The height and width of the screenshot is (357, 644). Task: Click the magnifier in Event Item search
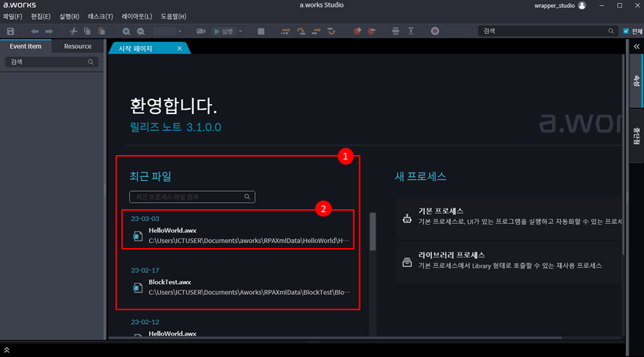click(x=91, y=62)
